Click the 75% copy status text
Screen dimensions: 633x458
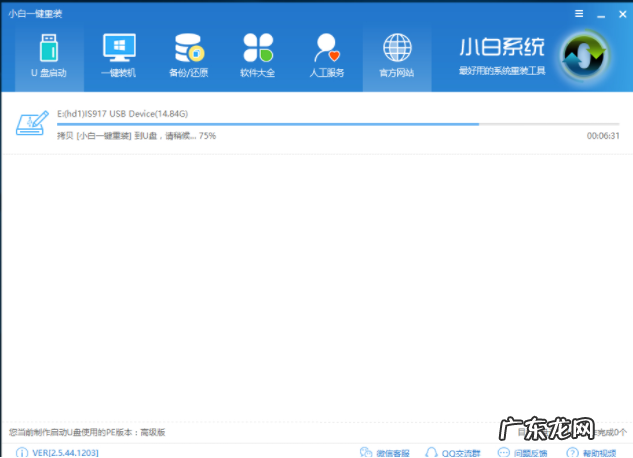136,136
